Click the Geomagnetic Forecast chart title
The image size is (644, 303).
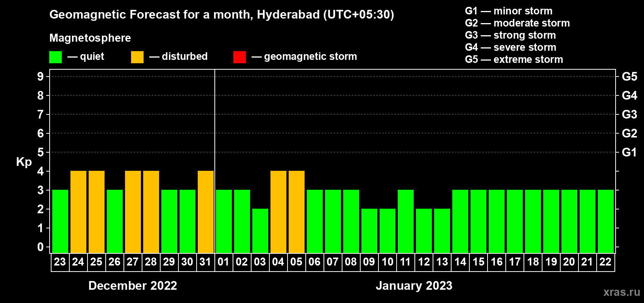click(222, 15)
